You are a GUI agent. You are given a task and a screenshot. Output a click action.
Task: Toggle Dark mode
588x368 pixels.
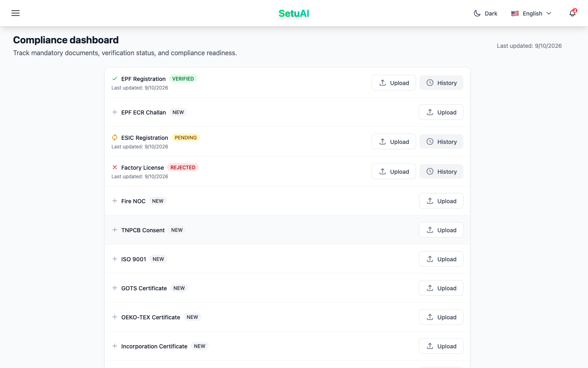click(x=485, y=13)
